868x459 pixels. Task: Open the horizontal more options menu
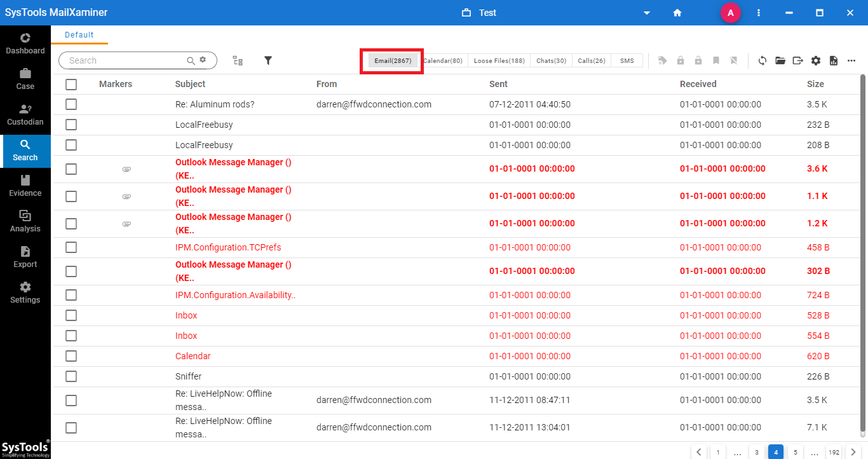851,60
